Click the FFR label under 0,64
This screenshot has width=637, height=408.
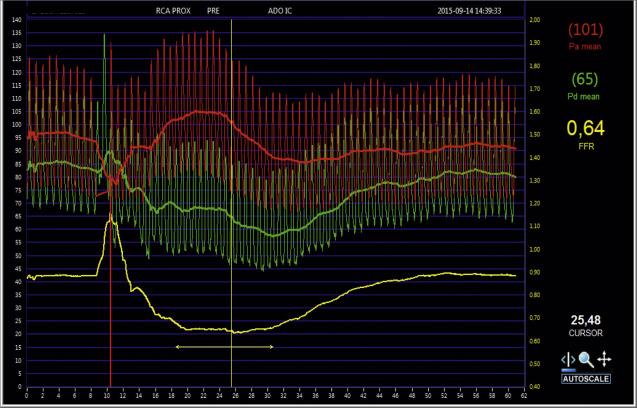(x=586, y=146)
